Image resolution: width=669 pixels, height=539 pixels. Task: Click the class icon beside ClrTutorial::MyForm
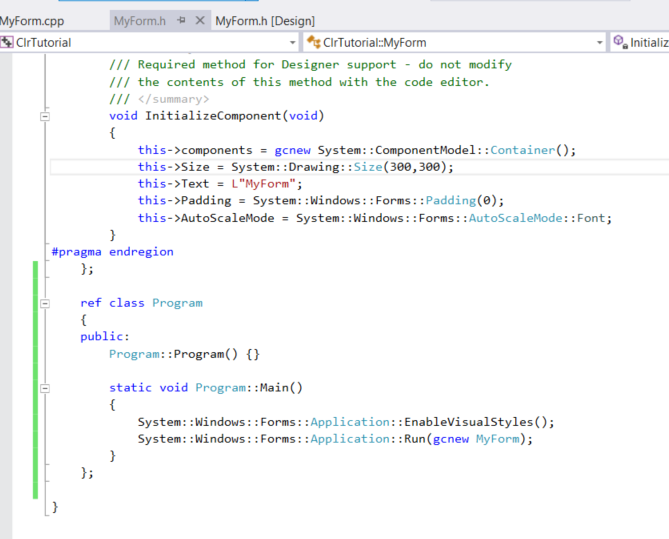314,43
